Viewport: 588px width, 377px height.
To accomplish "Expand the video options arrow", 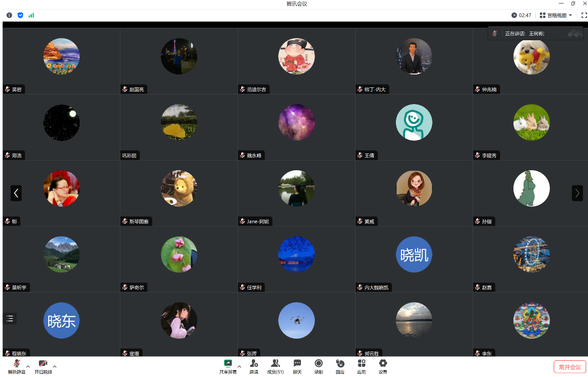I will coord(55,366).
